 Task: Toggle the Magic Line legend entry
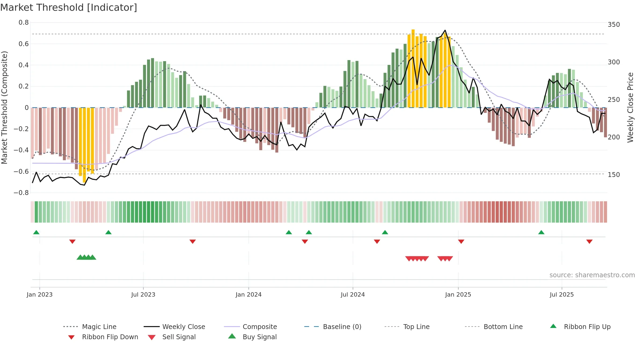point(90,327)
